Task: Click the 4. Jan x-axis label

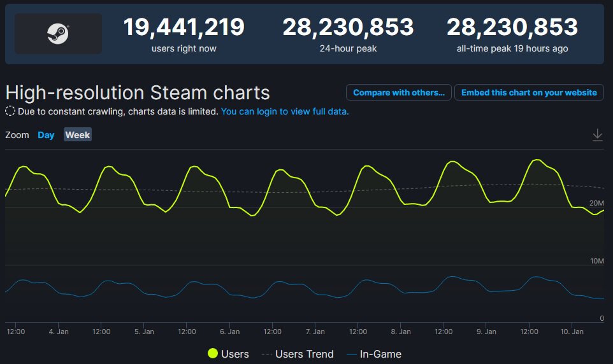Action: [x=59, y=332]
